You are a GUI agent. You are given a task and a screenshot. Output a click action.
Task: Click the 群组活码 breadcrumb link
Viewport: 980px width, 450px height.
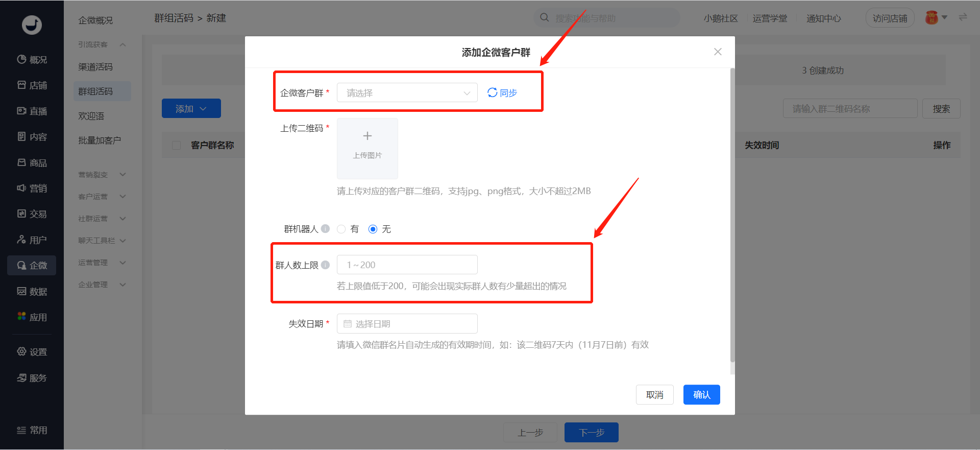tap(174, 18)
